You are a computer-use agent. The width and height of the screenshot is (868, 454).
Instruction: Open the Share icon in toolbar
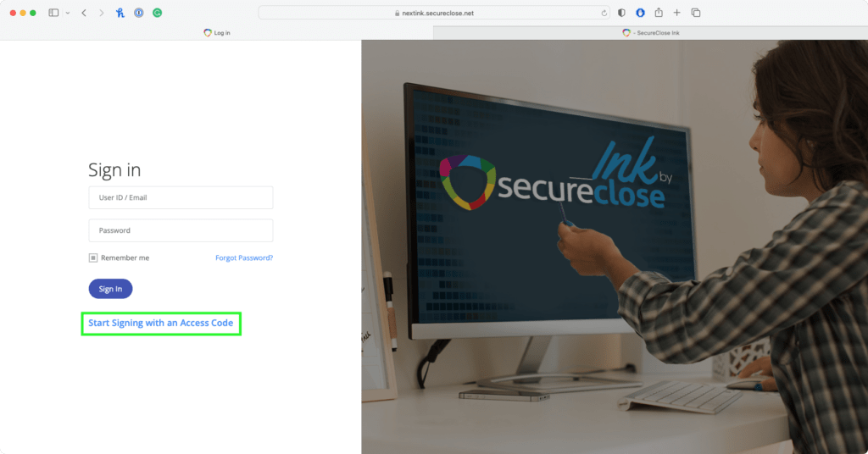click(659, 12)
